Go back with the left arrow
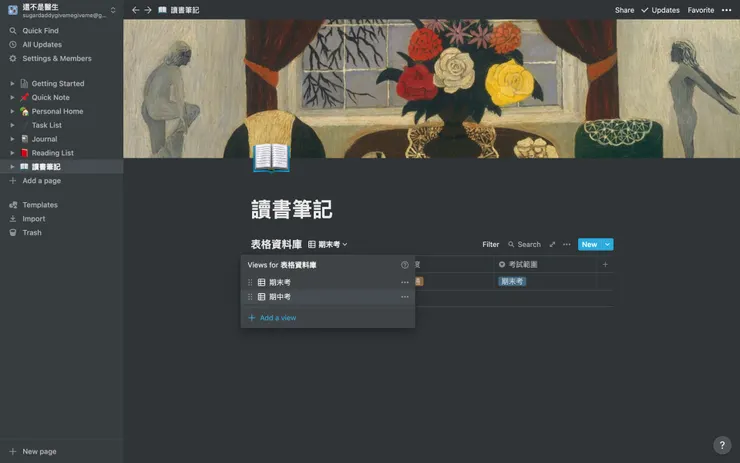The height and width of the screenshot is (463, 740). pos(135,10)
